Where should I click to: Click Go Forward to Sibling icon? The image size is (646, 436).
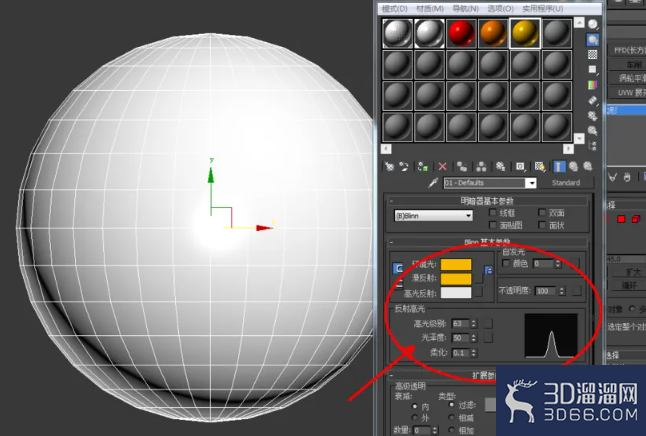(x=588, y=166)
